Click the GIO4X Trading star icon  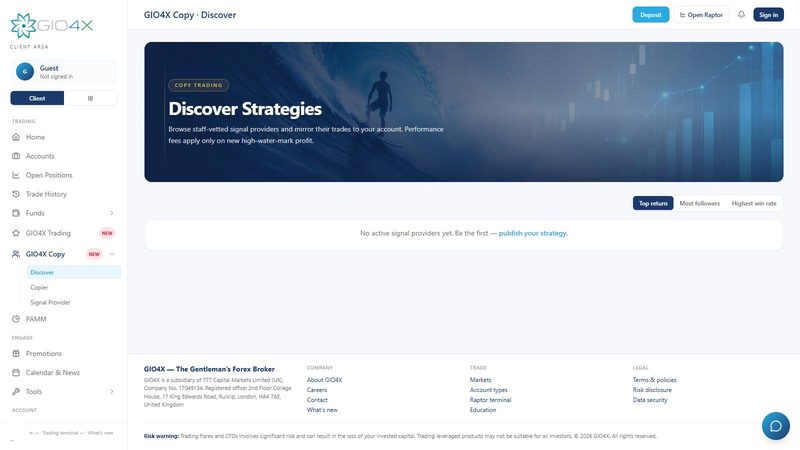16,233
